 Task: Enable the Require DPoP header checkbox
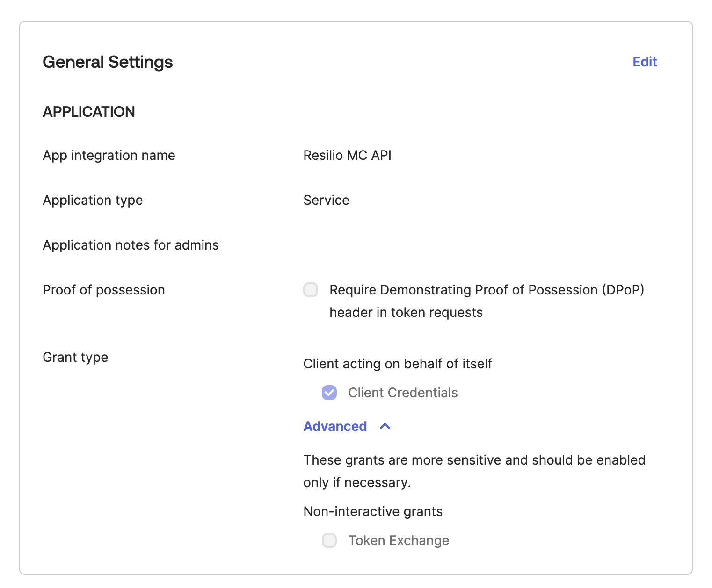coord(311,290)
